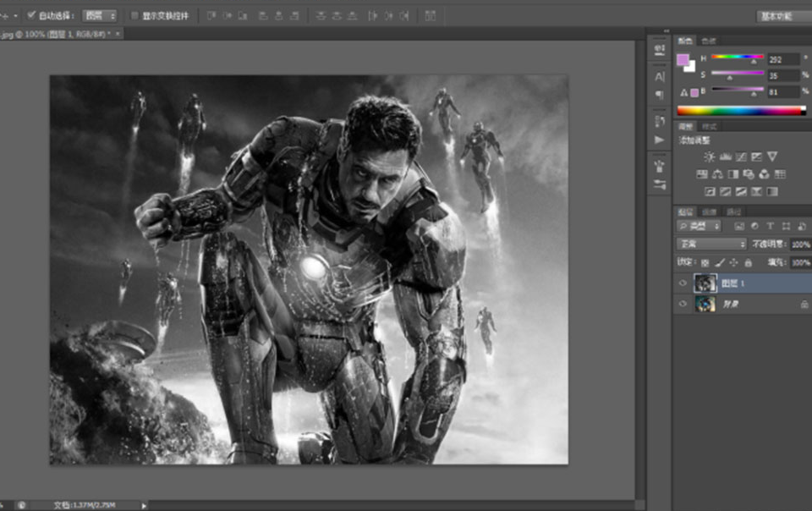Click the layer opacity 100% field
The height and width of the screenshot is (511, 812).
[x=799, y=245]
